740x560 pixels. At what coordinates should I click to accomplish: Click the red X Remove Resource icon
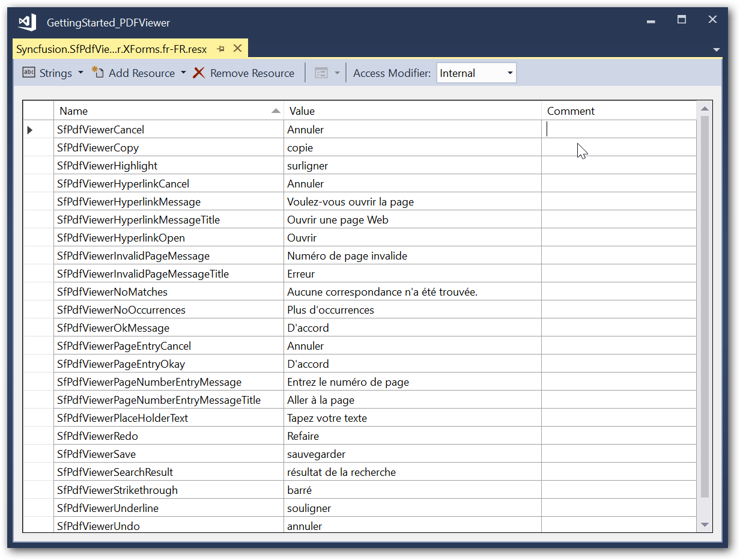(199, 73)
